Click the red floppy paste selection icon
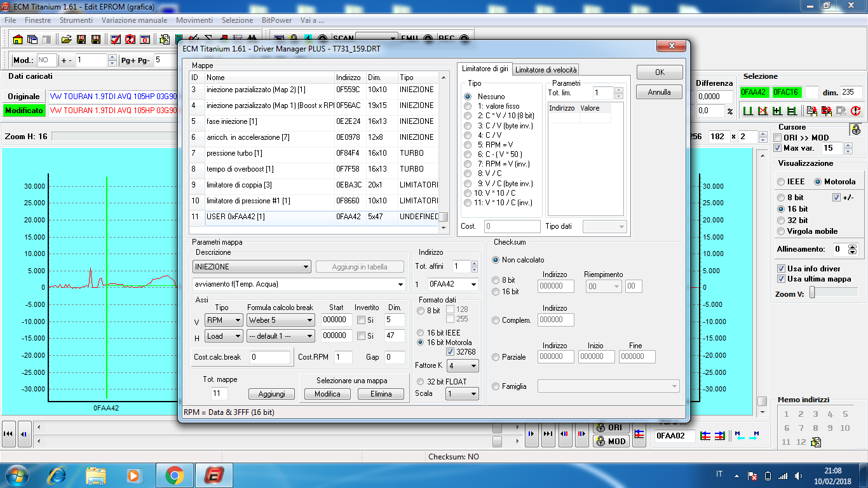868x488 pixels. (827, 111)
